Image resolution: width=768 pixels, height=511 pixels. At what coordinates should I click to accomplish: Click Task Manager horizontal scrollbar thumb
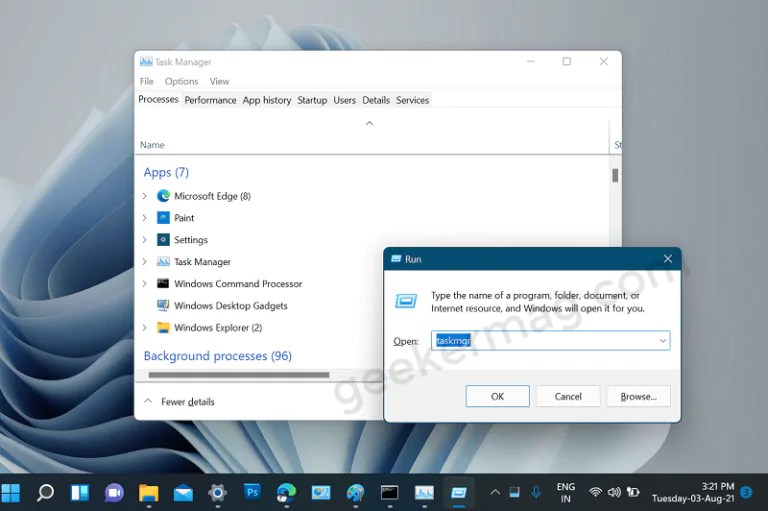click(x=239, y=375)
